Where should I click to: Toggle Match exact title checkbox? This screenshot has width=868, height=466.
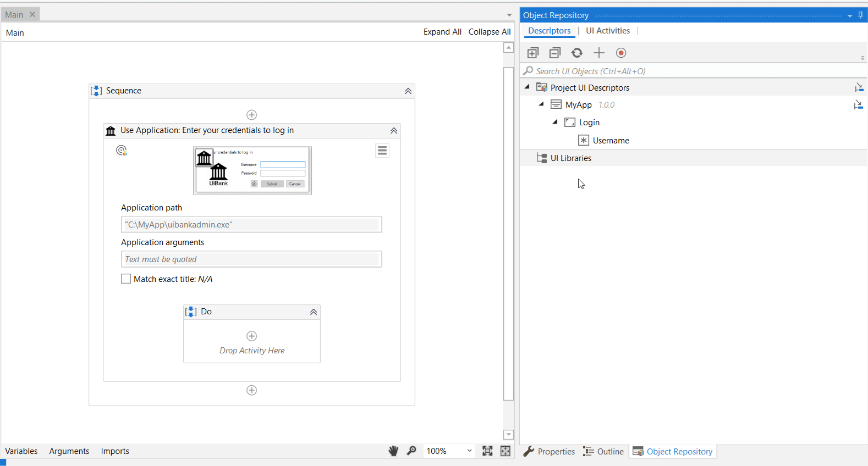(x=126, y=279)
